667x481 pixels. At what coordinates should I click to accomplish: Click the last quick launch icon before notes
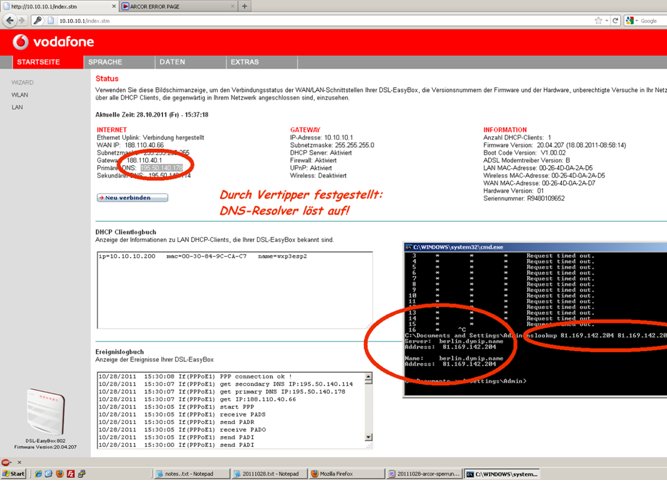[x=82, y=474]
